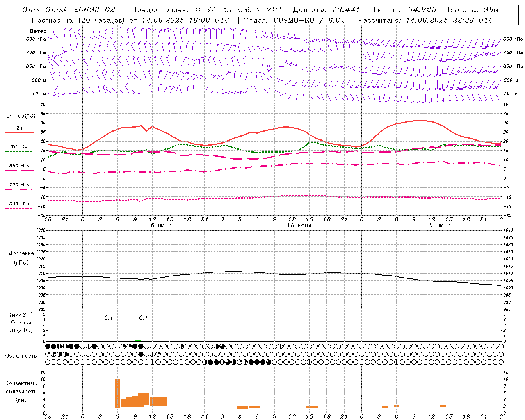Click the small green precipitation bar

click(138, 340)
